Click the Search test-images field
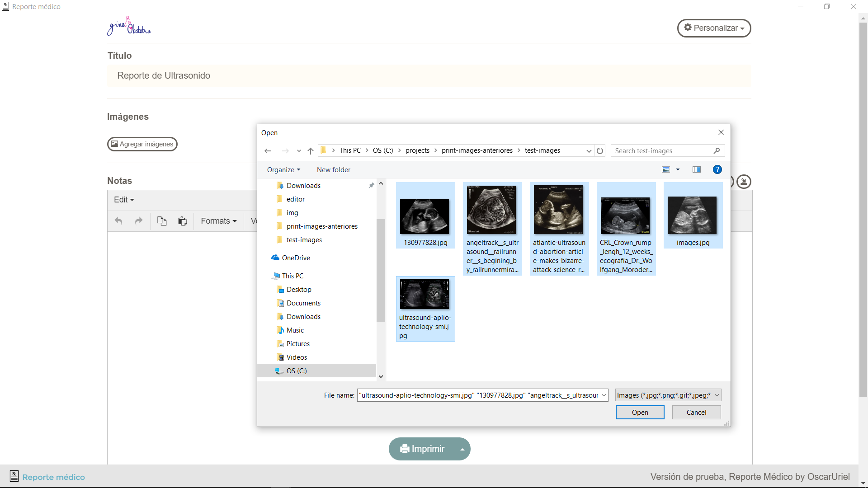 pos(662,151)
